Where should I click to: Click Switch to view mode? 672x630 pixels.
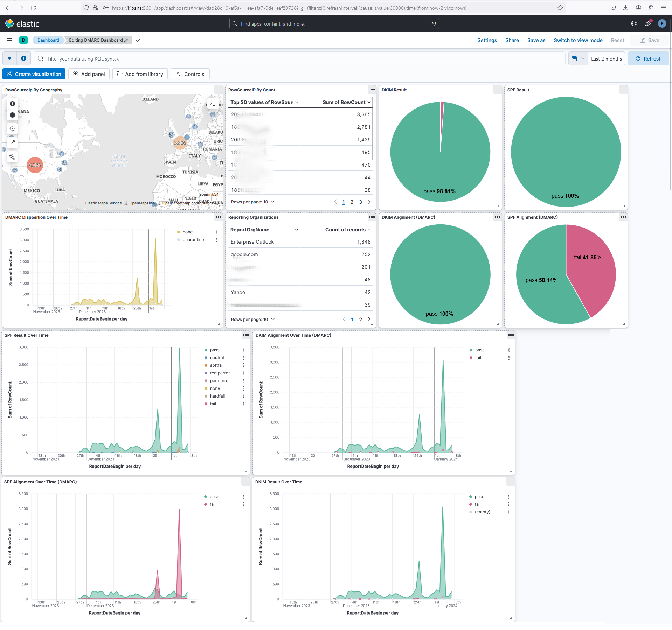578,40
